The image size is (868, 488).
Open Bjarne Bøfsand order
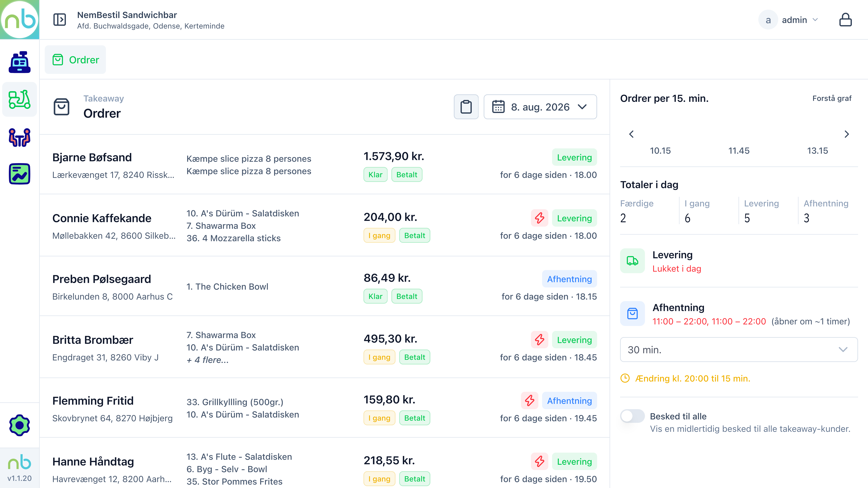[324, 165]
